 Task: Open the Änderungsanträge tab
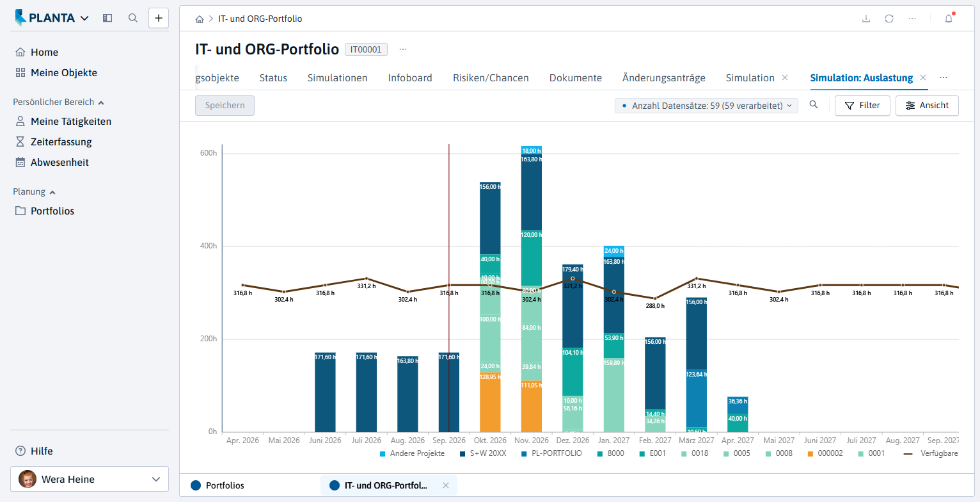point(664,78)
